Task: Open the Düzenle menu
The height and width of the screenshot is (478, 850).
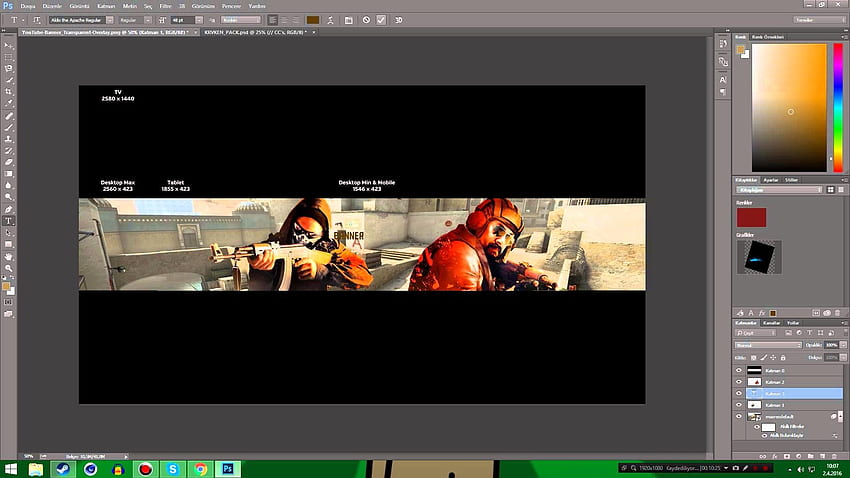Action: pos(52,6)
